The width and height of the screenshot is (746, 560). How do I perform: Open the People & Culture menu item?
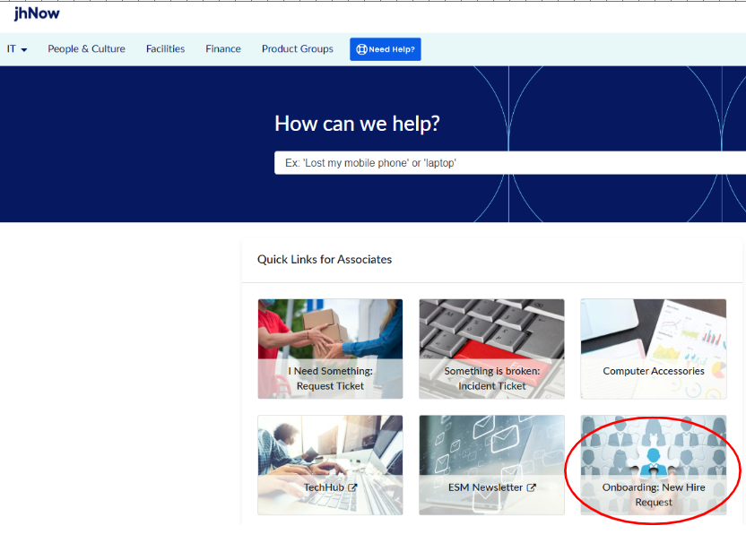pyautogui.click(x=86, y=49)
